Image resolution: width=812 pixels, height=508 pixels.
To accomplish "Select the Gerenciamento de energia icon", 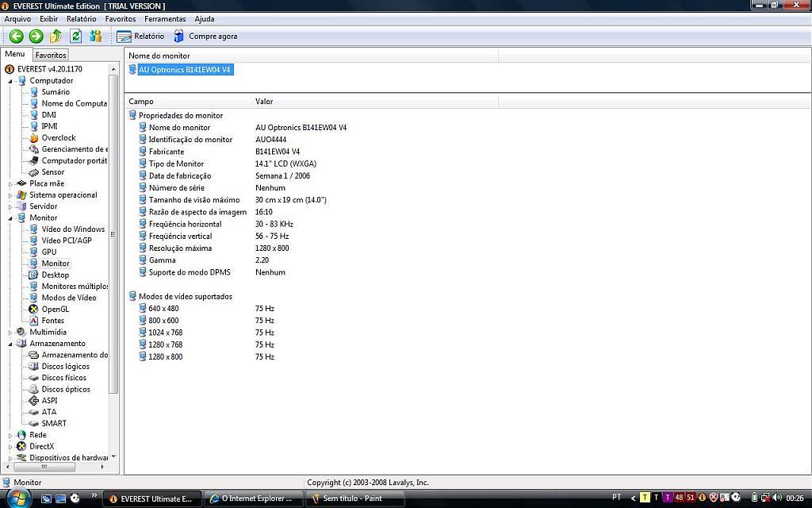I will pyautogui.click(x=33, y=149).
